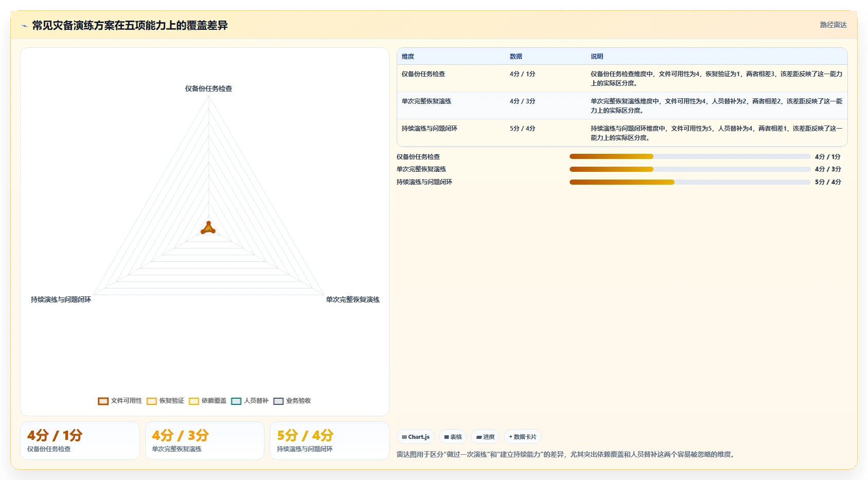
Task: Click the 5分 / 4分 value in table
Action: (x=523, y=129)
